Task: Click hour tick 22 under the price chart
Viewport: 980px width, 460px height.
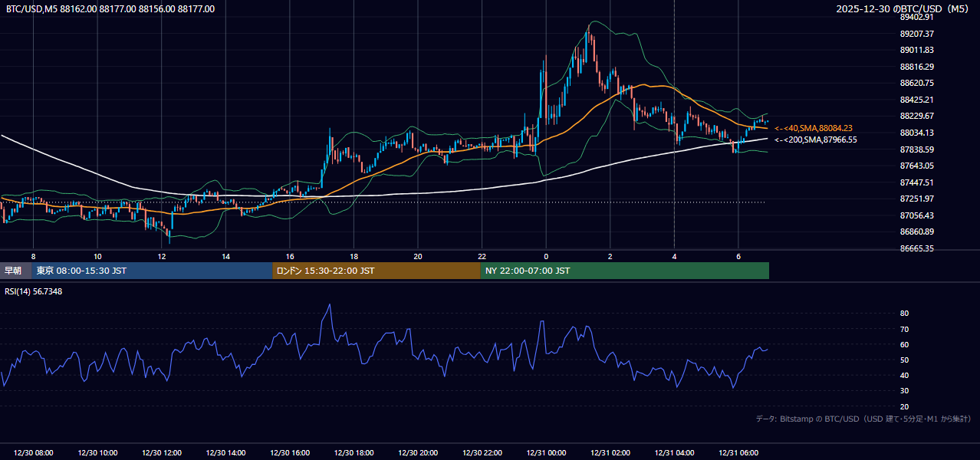Action: (482, 256)
